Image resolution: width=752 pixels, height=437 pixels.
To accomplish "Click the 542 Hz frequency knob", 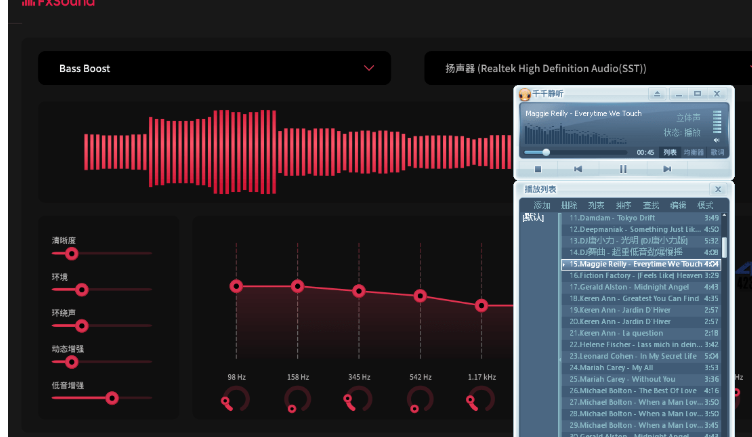I will [420, 399].
